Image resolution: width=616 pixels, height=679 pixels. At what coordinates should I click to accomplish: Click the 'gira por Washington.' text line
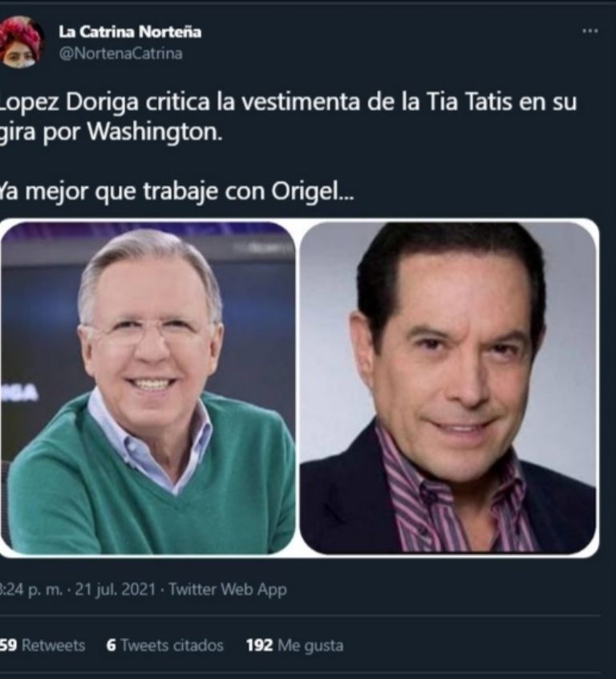pyautogui.click(x=111, y=132)
